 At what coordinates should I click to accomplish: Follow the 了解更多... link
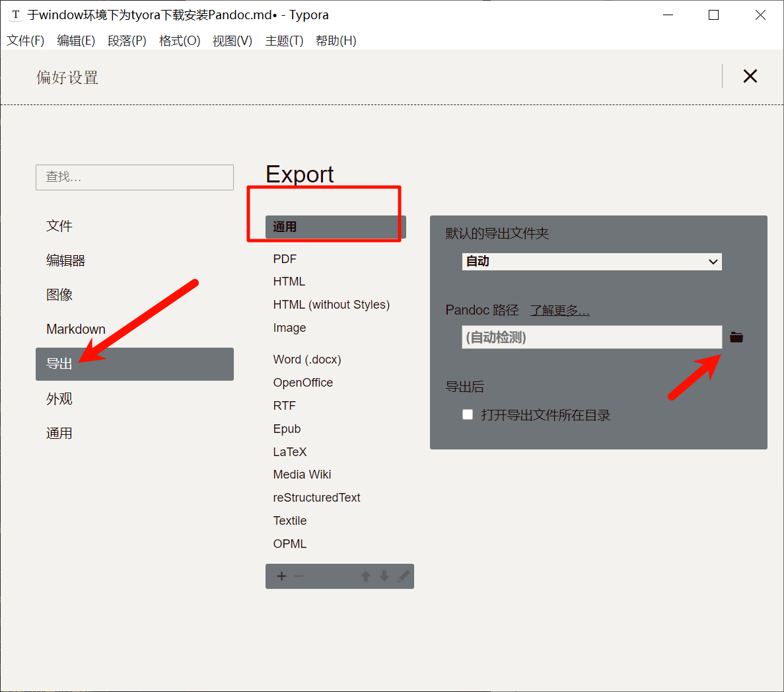(559, 310)
